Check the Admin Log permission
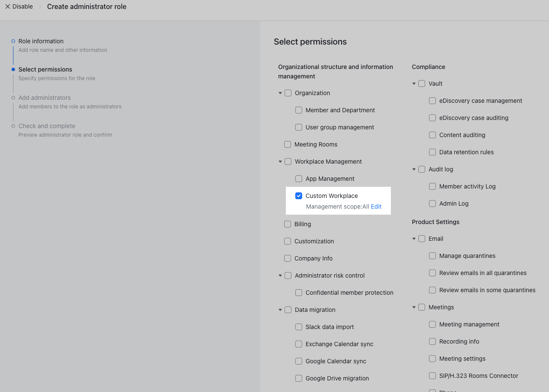Screen dimensions: 549x392 (x=432, y=203)
